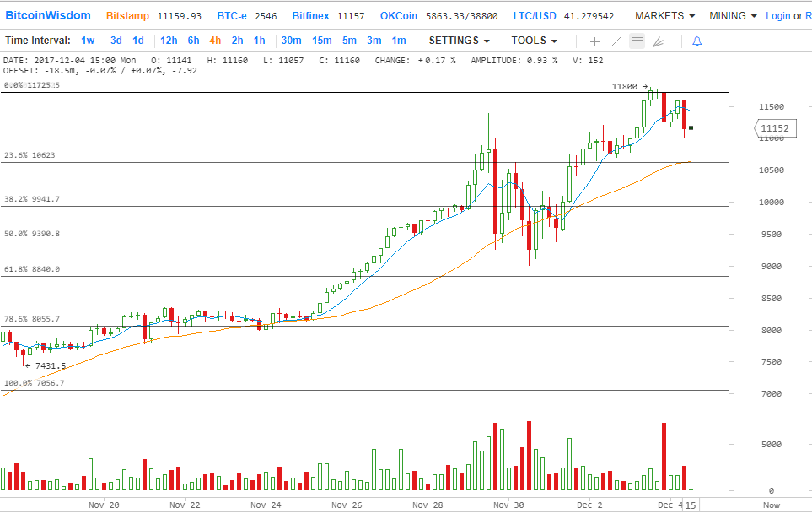
Task: Expand the MARKETS menu
Action: pos(664,15)
